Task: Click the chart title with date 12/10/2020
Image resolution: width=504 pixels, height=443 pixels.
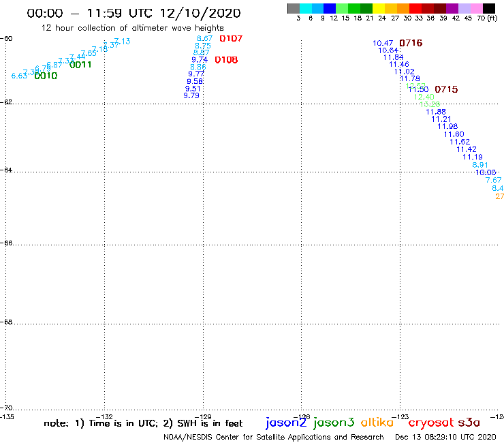Action: [133, 14]
